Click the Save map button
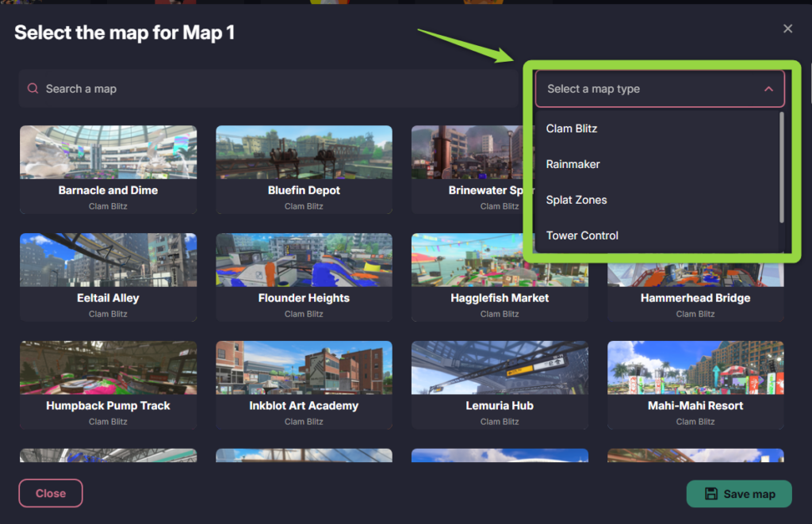 pyautogui.click(x=739, y=494)
